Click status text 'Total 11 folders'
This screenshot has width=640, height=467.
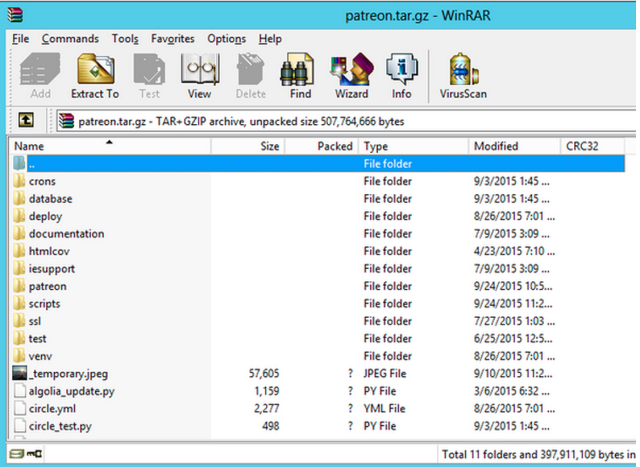point(481,454)
